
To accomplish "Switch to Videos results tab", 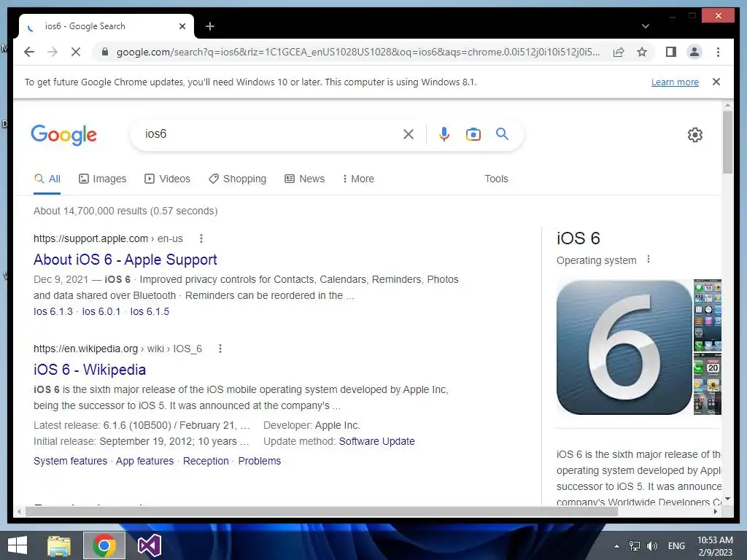I will tap(167, 179).
